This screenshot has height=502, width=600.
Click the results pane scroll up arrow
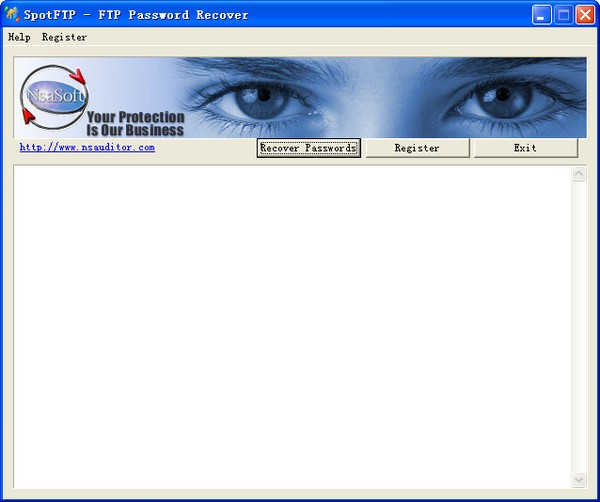pyautogui.click(x=579, y=174)
